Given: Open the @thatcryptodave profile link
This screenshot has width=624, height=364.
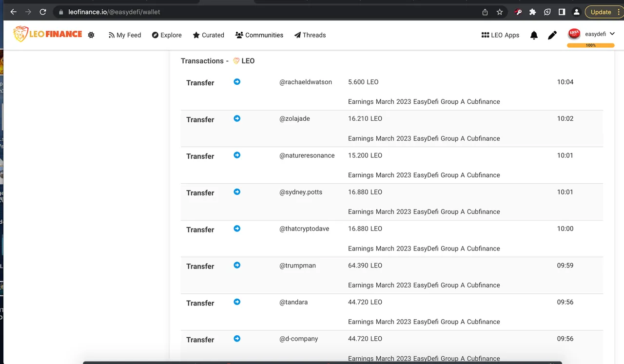Looking at the screenshot, I should tap(304, 229).
